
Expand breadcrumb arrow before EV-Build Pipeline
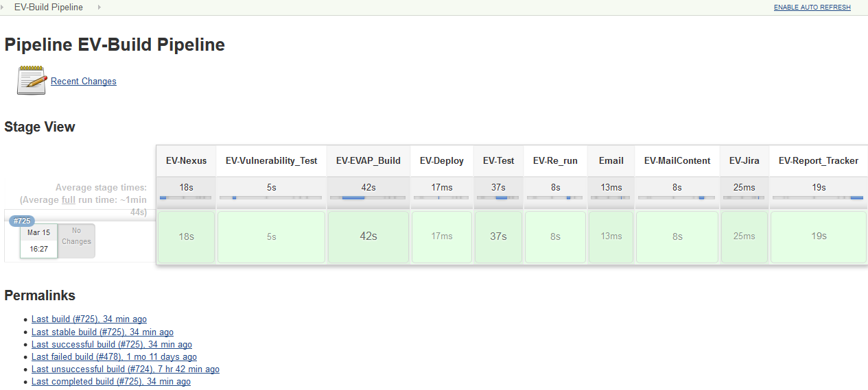[x=5, y=7]
